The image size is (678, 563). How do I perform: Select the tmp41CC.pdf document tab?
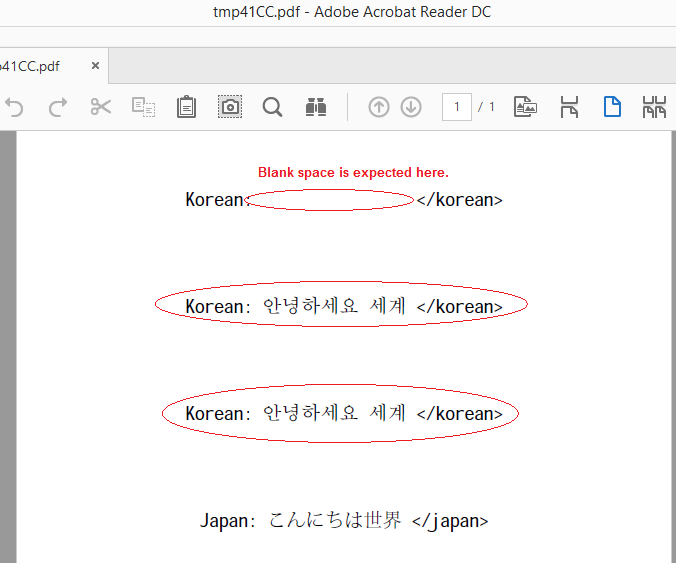52,66
